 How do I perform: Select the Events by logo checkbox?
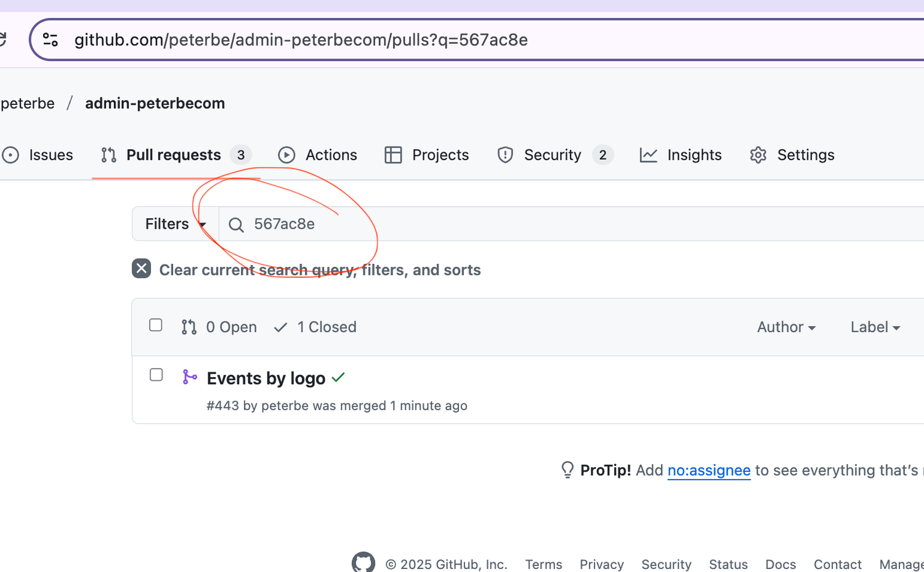click(x=156, y=375)
